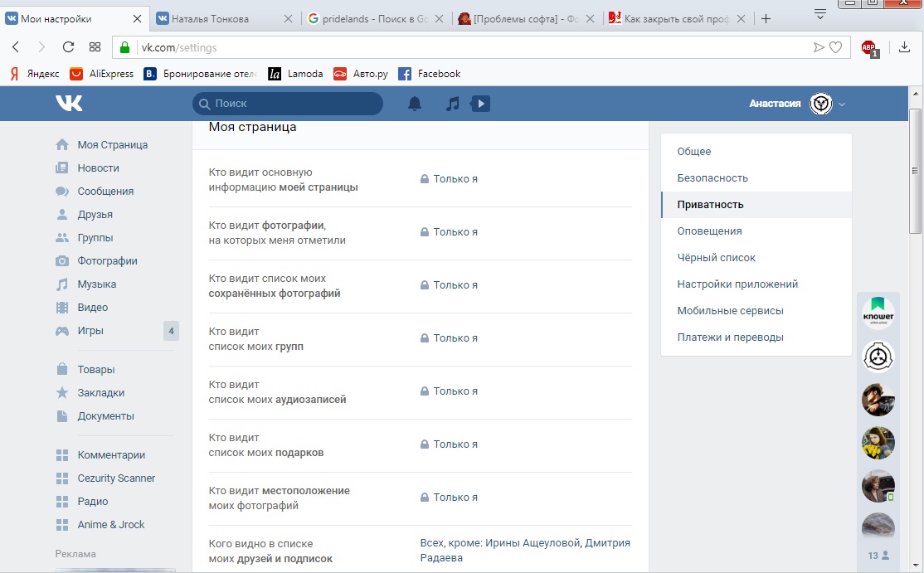This screenshot has height=573, width=924.
Task: Edit the hidden friends list exceptions
Action: pos(525,551)
